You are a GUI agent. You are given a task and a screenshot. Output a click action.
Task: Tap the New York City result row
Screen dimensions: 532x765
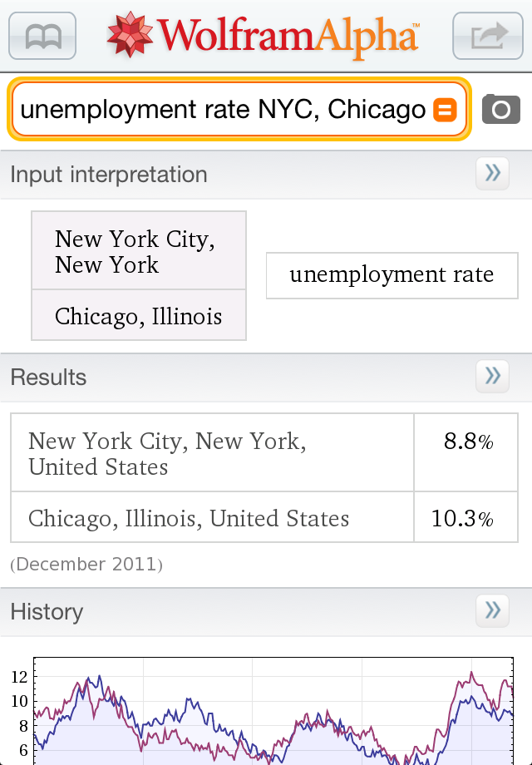[x=212, y=453]
